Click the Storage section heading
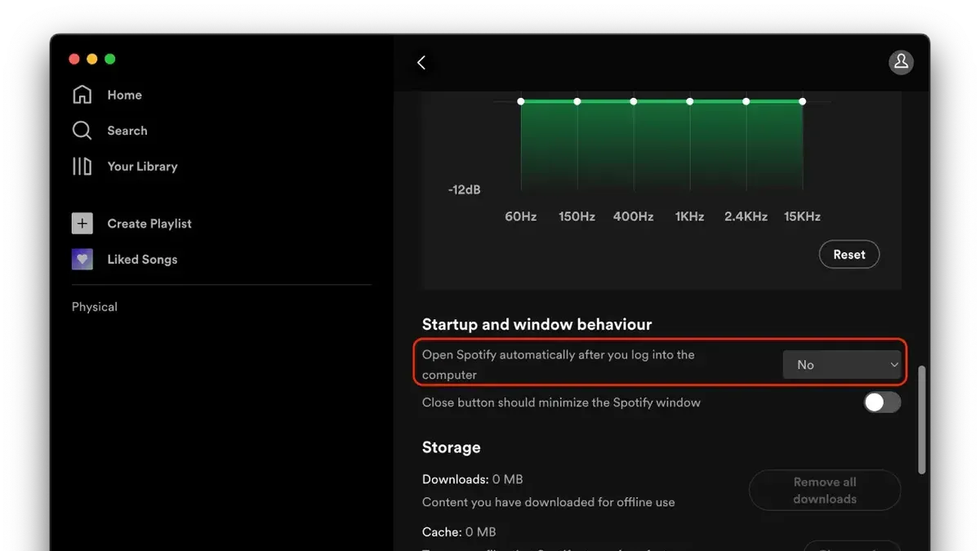980x551 pixels. [451, 447]
